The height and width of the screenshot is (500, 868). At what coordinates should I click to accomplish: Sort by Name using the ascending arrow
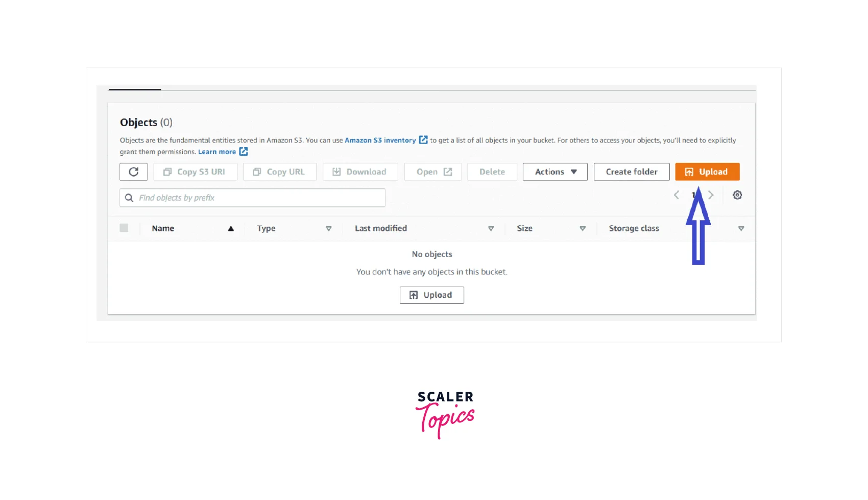[231, 229]
